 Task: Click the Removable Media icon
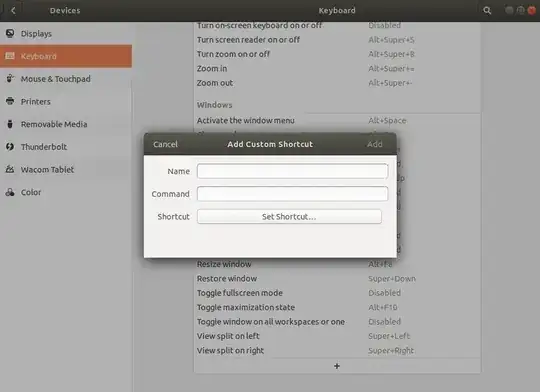10,124
